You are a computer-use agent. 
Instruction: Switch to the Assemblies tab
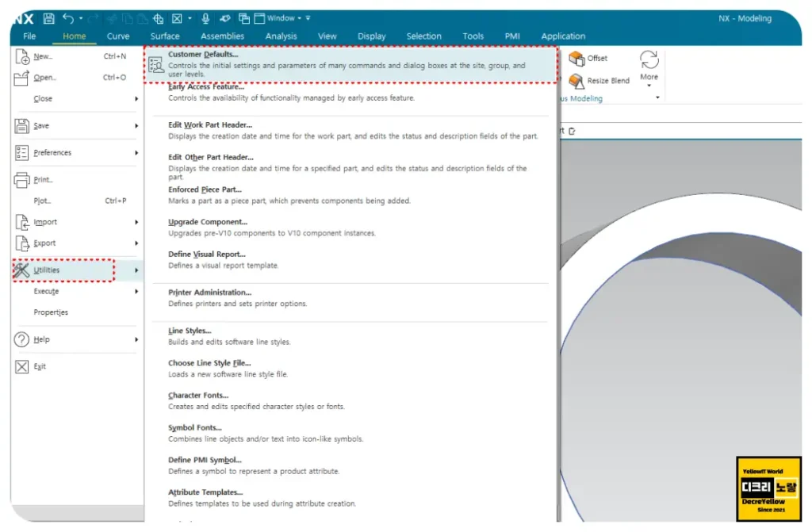222,36
